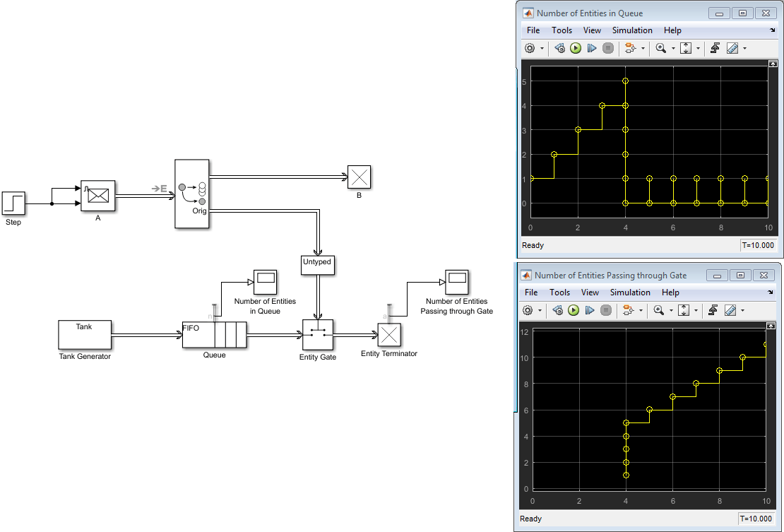Expand measurements dropdown arrow in Queue scope
The width and height of the screenshot is (784, 532).
[x=745, y=49]
